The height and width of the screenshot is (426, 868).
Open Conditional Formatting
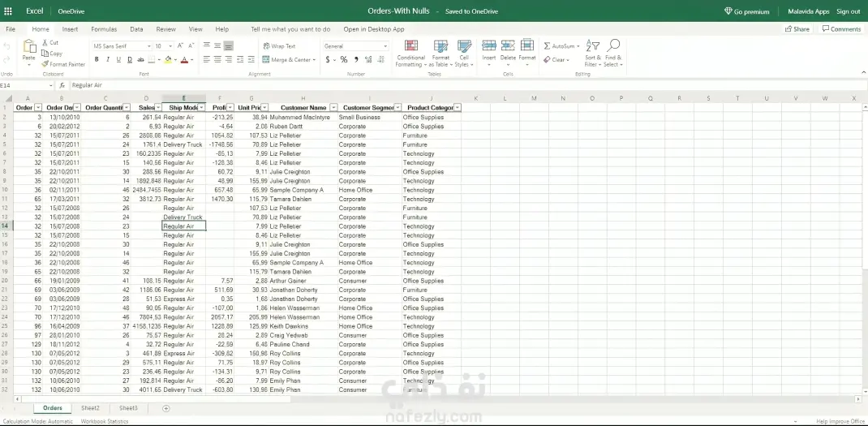coord(410,54)
